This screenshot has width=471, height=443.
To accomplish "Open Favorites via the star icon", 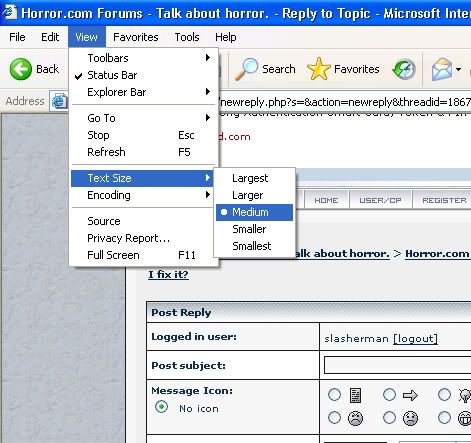I will [x=318, y=69].
